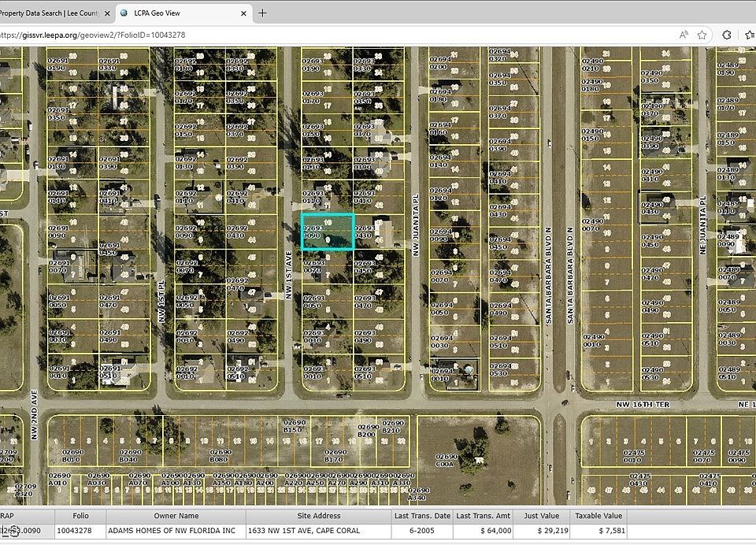Click the NE JUANITA PL street label

(702, 224)
